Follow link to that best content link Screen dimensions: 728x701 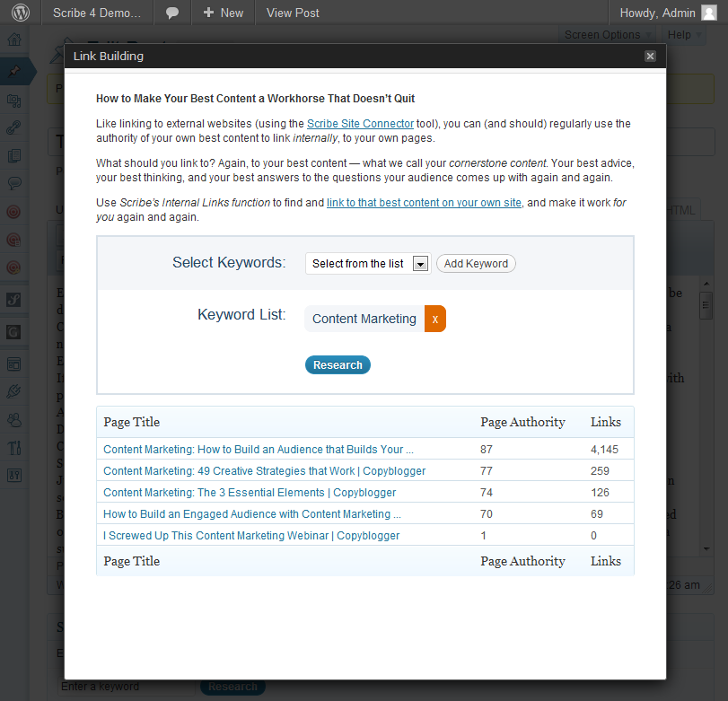coord(424,203)
